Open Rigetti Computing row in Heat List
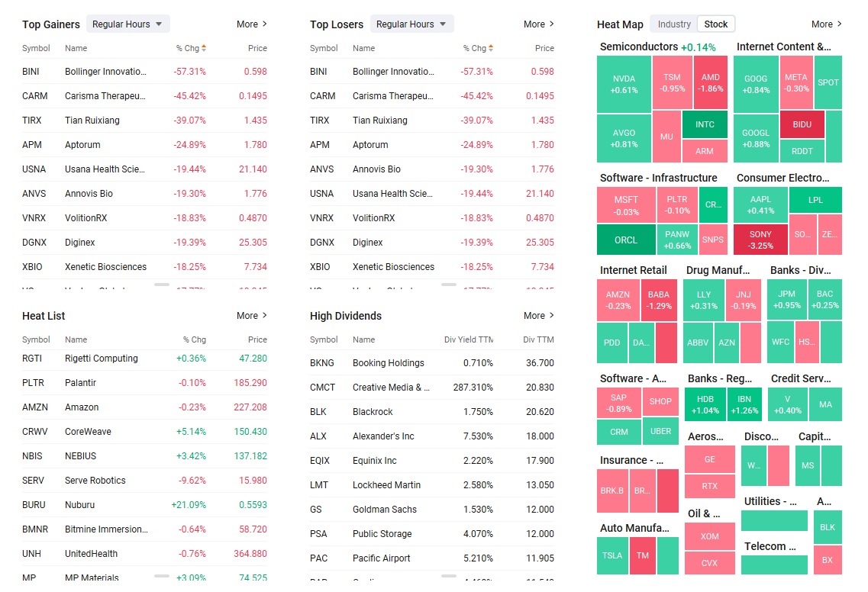 (x=101, y=359)
